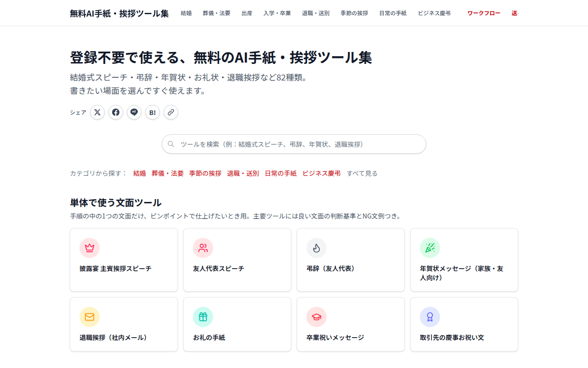Copy page link with chain icon
588x368 pixels.
(x=171, y=112)
